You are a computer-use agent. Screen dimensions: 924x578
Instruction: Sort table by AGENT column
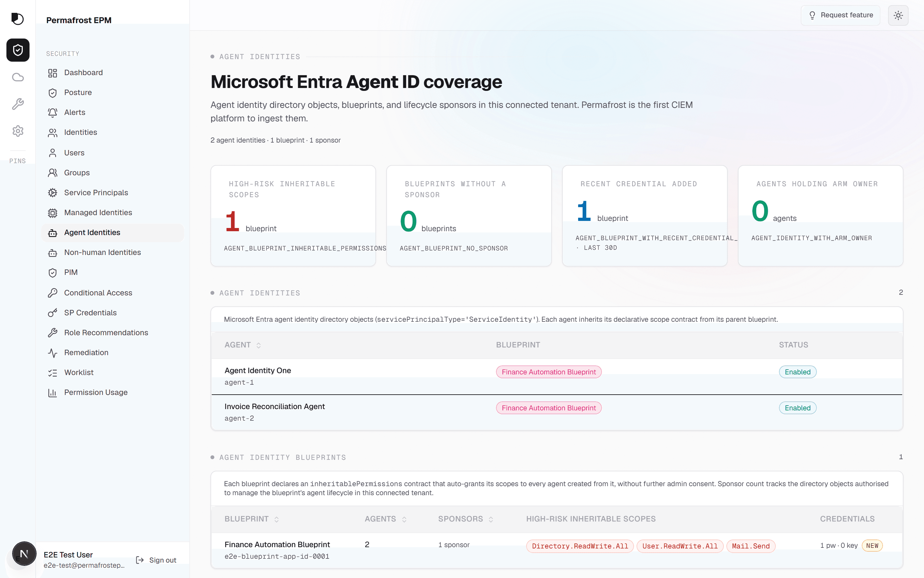coord(243,345)
